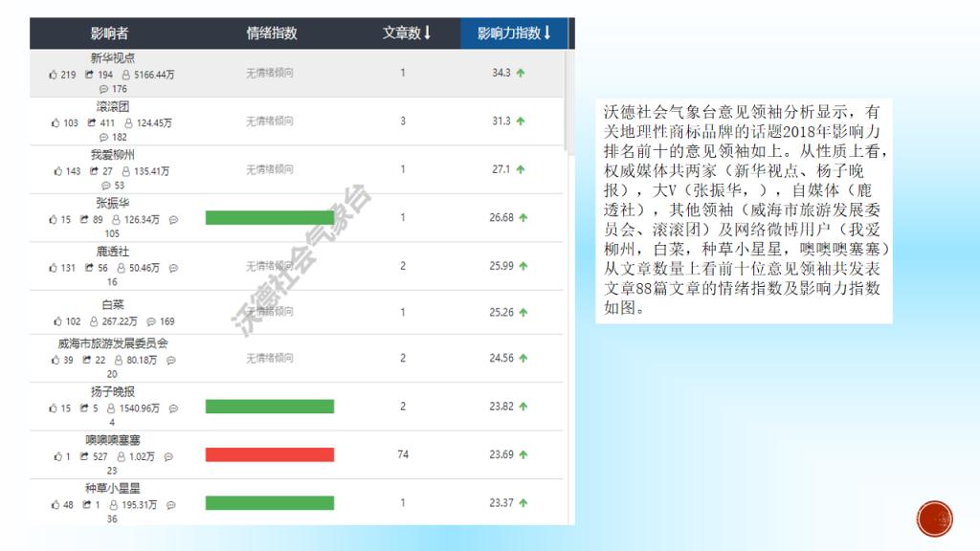Image resolution: width=980 pixels, height=551 pixels.
Task: Sort the table by 文章数 column
Action: 407,33
